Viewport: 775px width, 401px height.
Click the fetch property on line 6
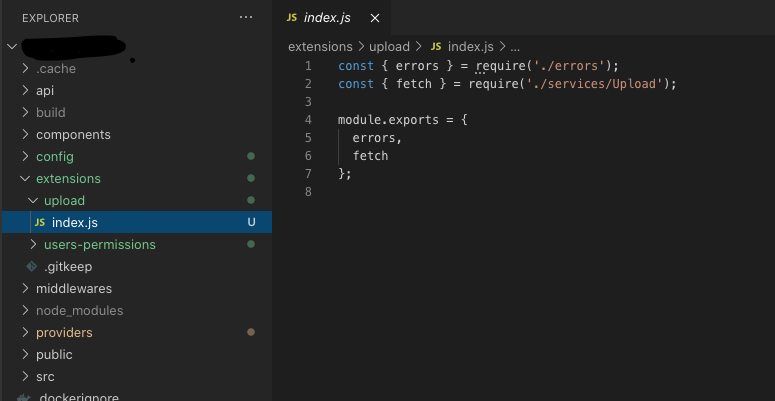click(370, 156)
